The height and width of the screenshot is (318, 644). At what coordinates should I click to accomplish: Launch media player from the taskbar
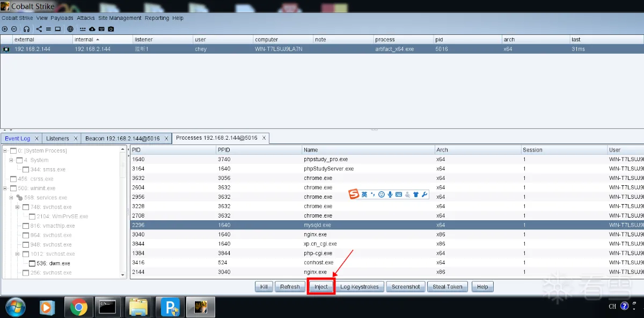point(47,307)
